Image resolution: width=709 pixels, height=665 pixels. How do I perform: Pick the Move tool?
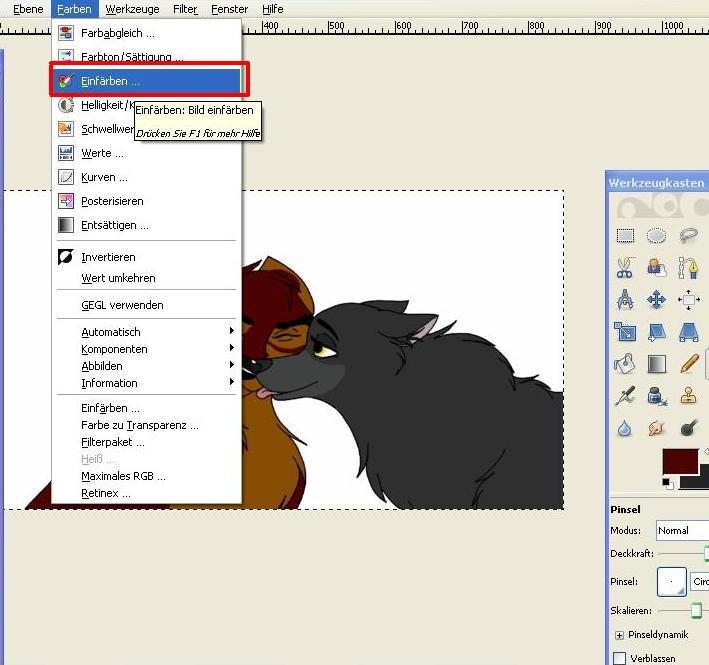[656, 300]
